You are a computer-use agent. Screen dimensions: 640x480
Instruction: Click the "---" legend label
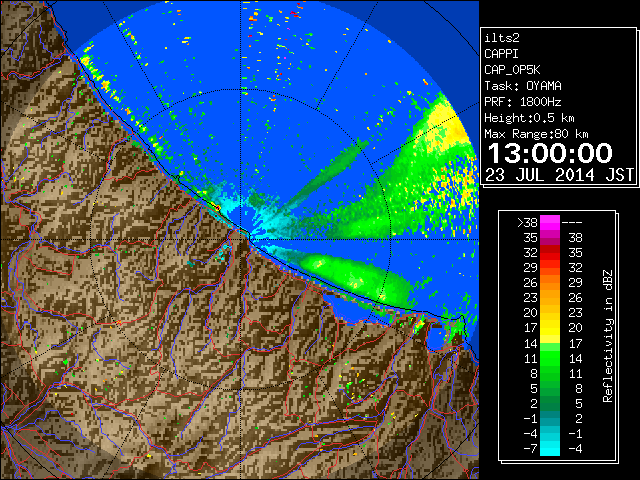[572, 222]
